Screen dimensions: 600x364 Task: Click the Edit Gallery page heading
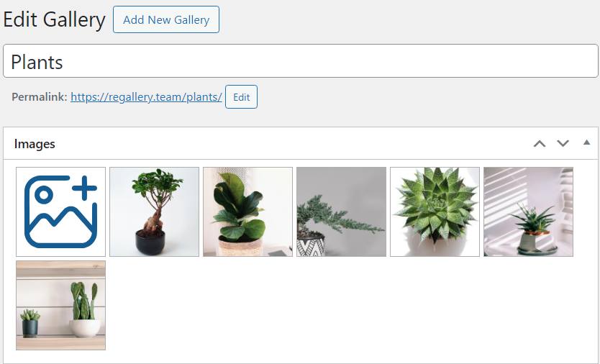tap(55, 19)
